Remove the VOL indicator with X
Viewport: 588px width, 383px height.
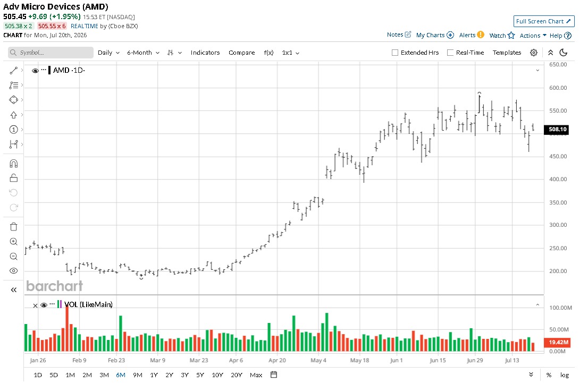[35, 305]
